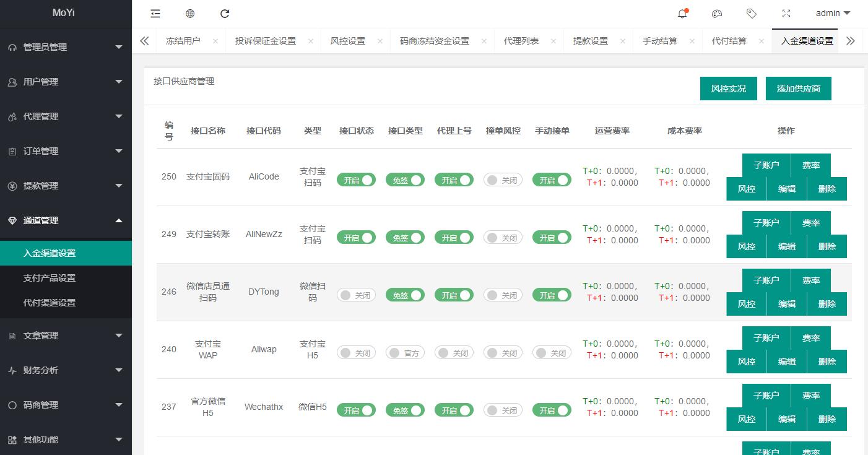Toggle fullscreen mode icon
Image resolution: width=868 pixels, height=455 pixels.
(x=786, y=13)
